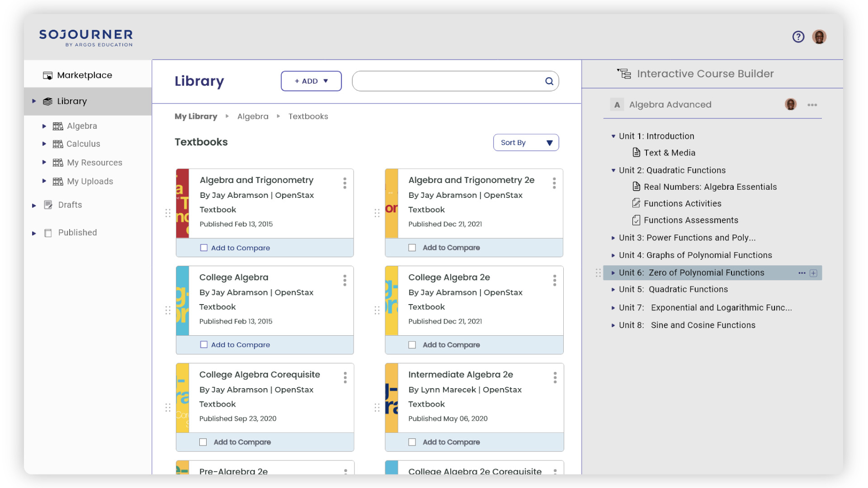Check Add to Compare for Algebra and Trigonometry 2e

(x=412, y=248)
